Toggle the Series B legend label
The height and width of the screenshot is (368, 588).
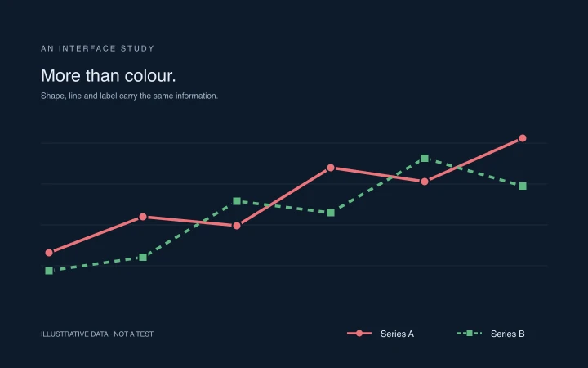[x=508, y=334]
